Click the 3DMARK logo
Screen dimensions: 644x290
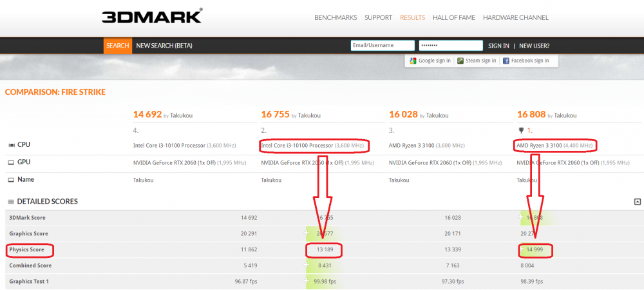click(152, 16)
